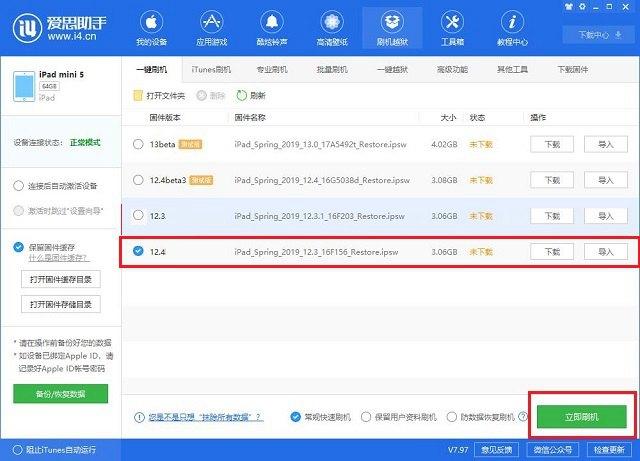Click 下载 button for 13beta firmware

point(552,144)
